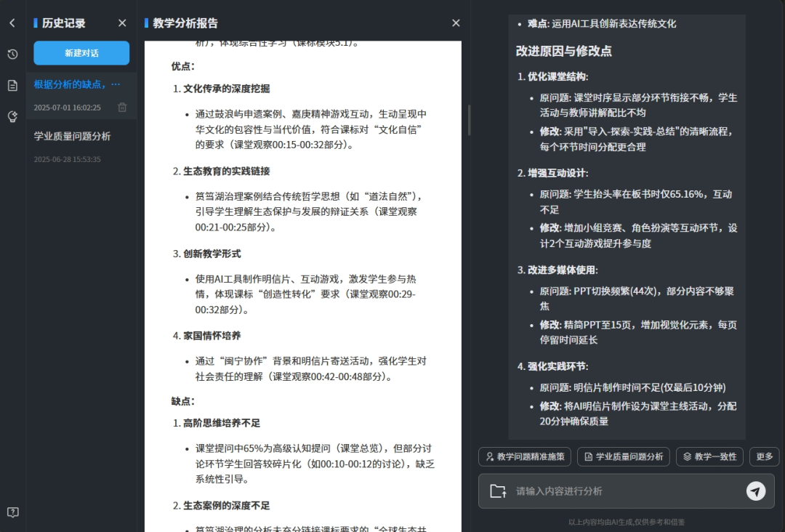Close the 教学分析报告 panel

(x=456, y=23)
